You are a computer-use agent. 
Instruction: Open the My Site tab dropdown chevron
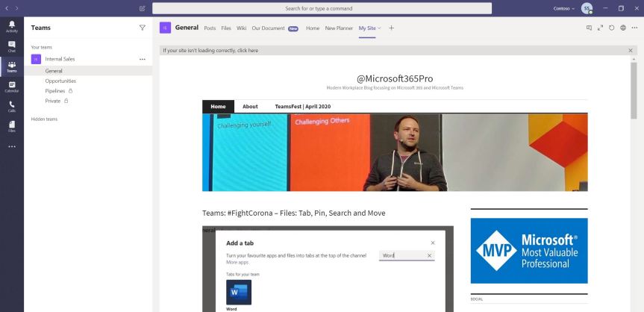coord(380,28)
